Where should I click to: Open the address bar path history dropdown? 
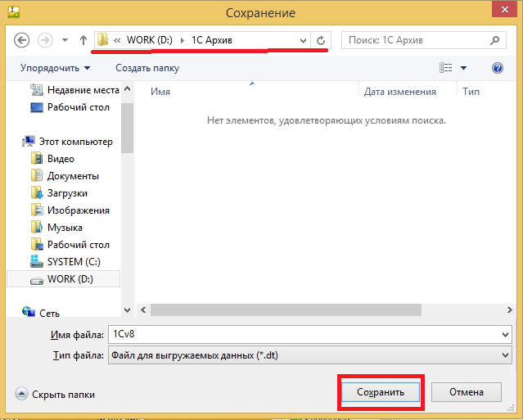[x=304, y=39]
